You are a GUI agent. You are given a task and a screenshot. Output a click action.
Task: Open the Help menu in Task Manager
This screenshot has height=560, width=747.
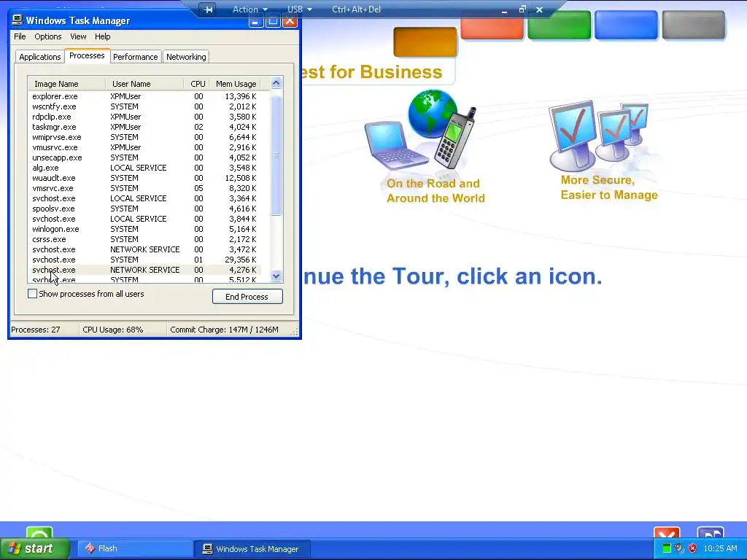tap(102, 36)
